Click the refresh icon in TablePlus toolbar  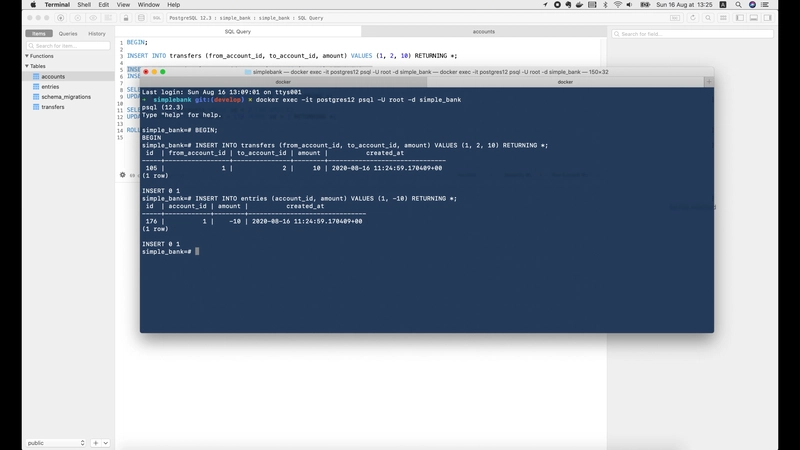point(691,18)
